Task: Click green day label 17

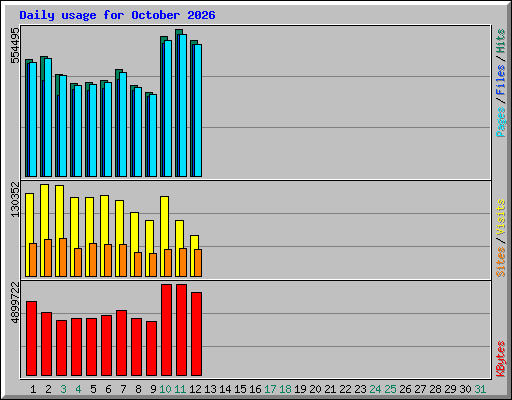Action: click(270, 389)
